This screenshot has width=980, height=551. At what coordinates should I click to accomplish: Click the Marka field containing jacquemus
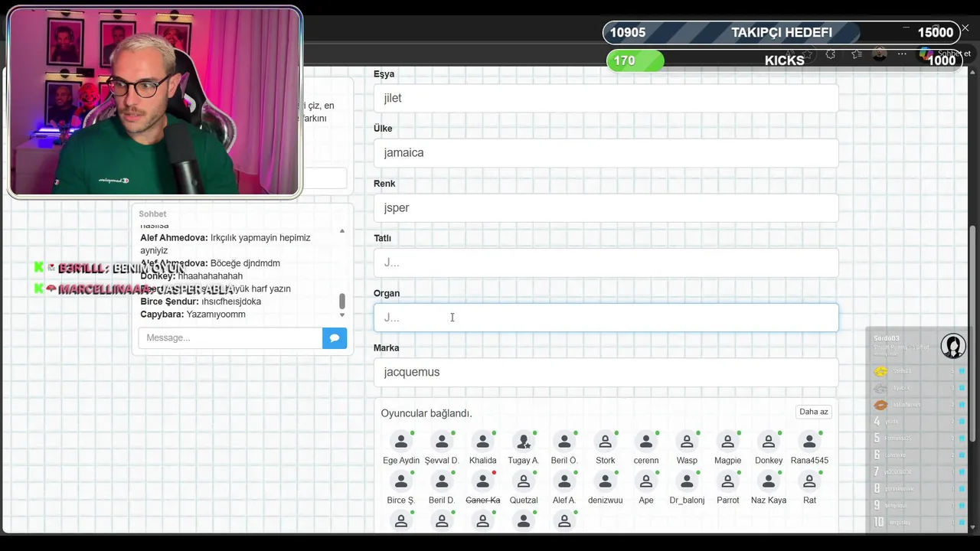point(606,372)
